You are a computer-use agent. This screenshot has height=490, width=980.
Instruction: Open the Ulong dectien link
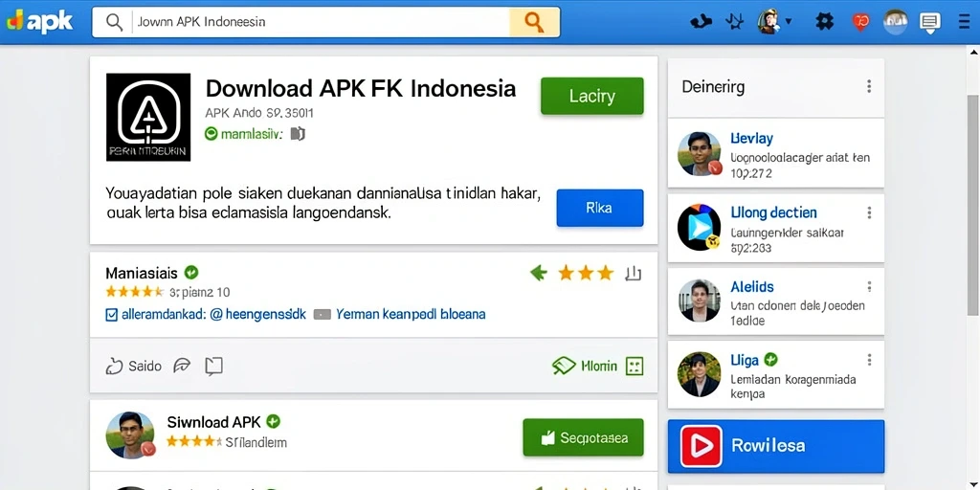pyautogui.click(x=773, y=212)
